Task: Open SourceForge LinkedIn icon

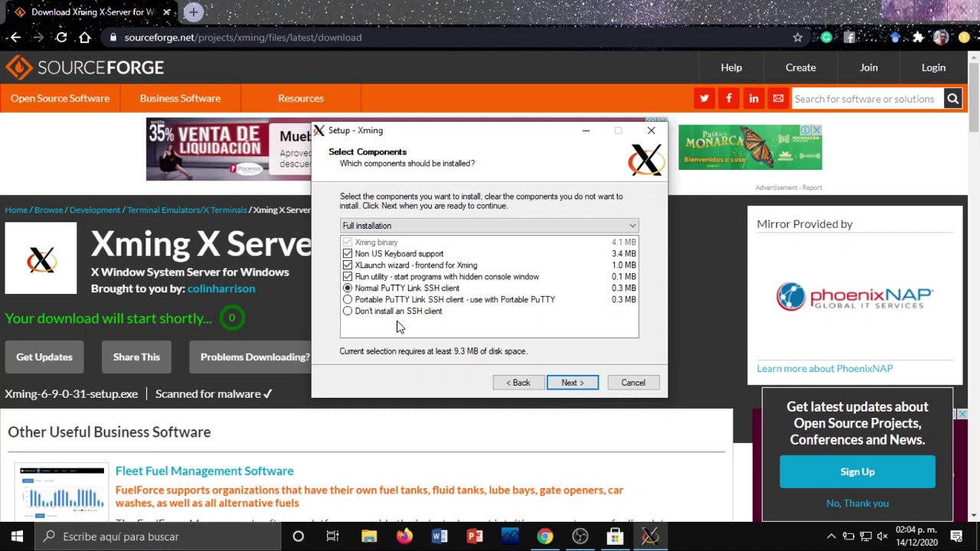Action: coord(753,98)
